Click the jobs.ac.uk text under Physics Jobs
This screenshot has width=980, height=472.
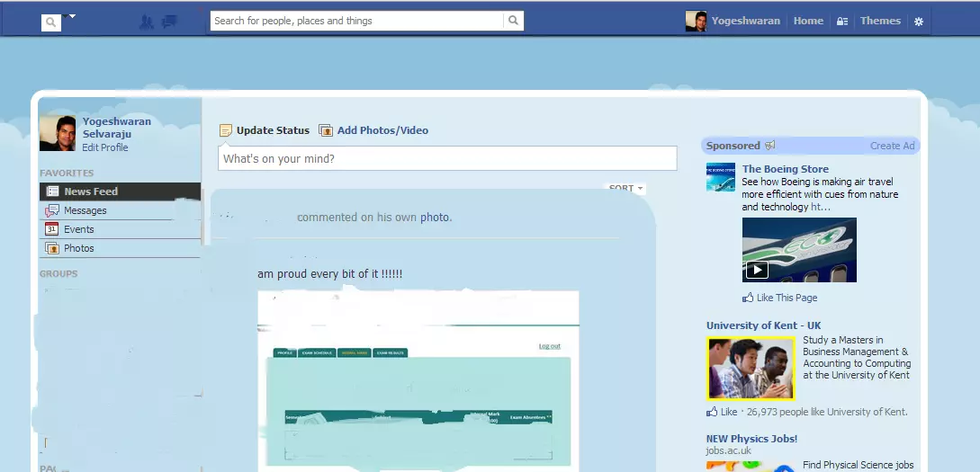729,450
